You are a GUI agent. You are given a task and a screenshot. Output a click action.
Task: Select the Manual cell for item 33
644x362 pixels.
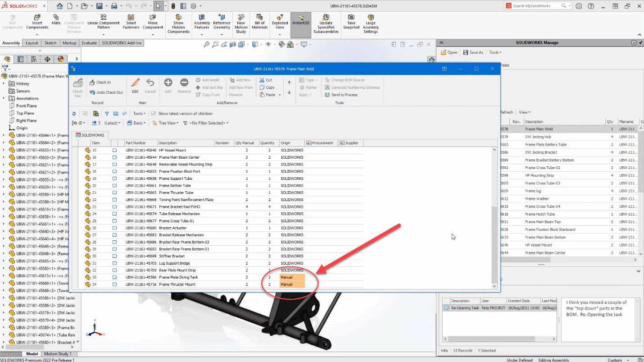coord(292,277)
